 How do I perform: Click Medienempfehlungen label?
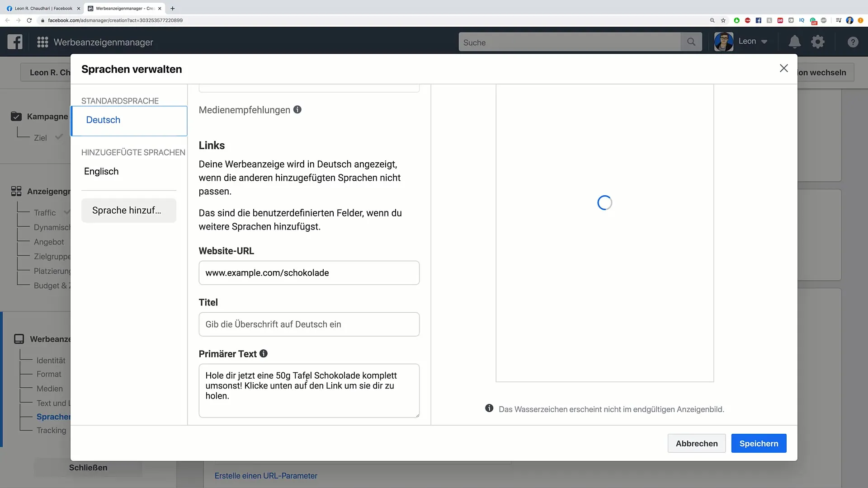tap(245, 110)
